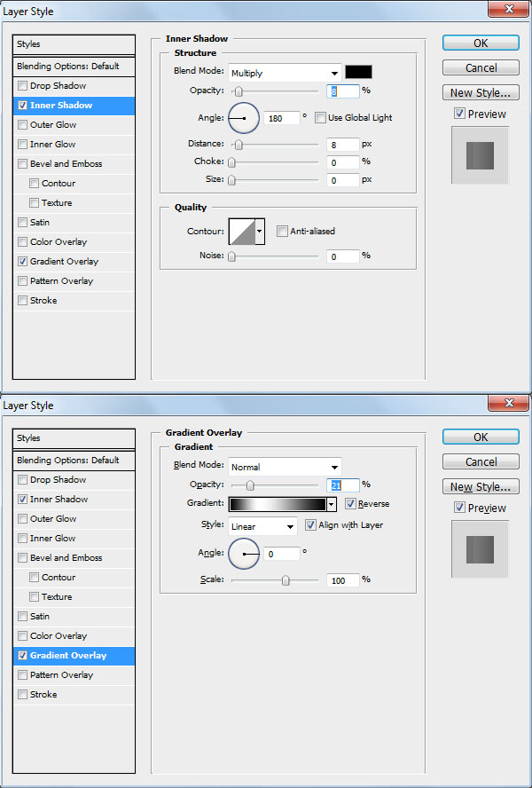
Task: Click Cancel in the Gradient Overlay dialog
Action: (x=481, y=461)
